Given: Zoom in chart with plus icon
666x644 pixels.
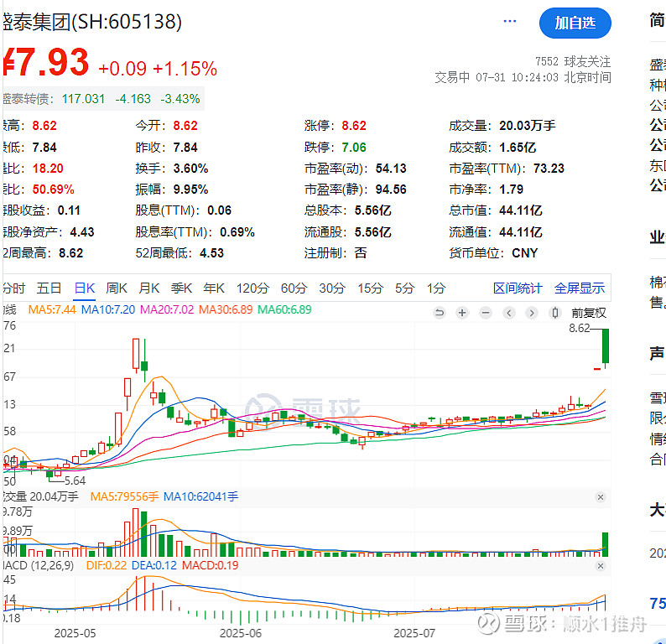Looking at the screenshot, I should [x=462, y=314].
